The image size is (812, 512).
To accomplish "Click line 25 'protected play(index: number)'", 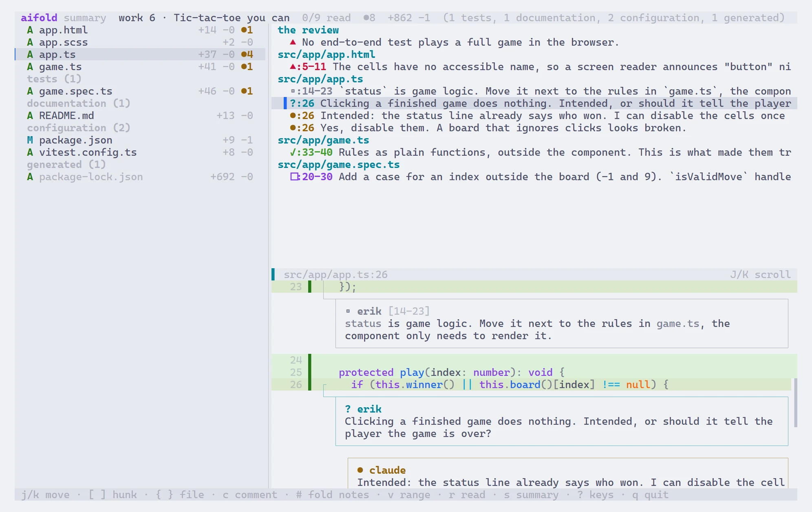I will pyautogui.click(x=534, y=373).
